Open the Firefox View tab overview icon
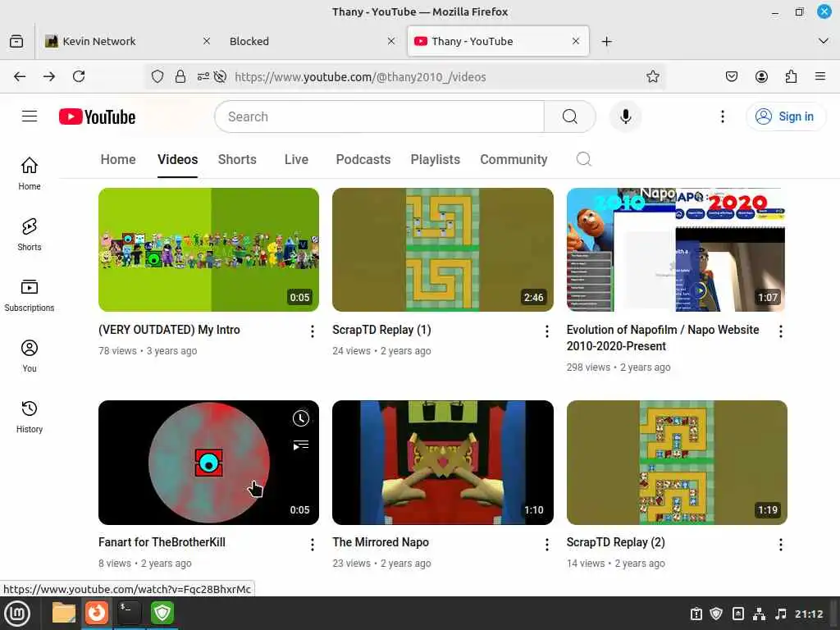This screenshot has width=840, height=630. [x=16, y=41]
